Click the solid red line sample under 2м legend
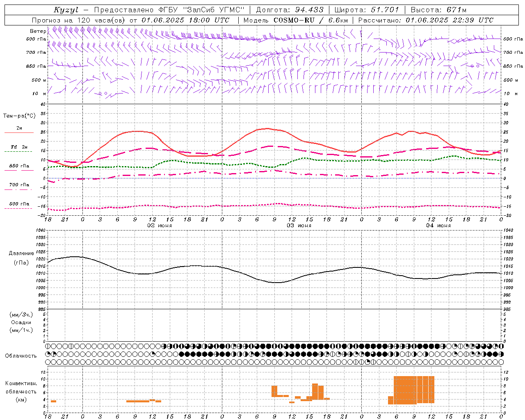Image resolution: width=525 pixels, height=420 pixels. 19,133
